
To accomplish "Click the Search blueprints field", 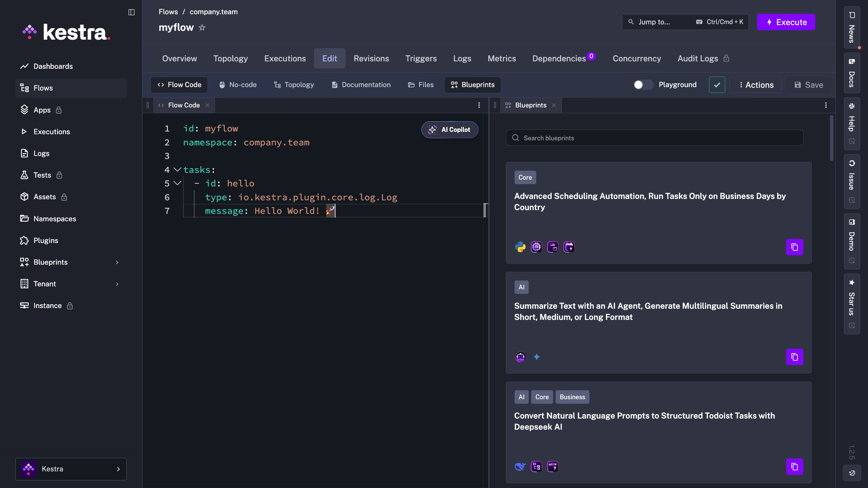I will pos(654,138).
